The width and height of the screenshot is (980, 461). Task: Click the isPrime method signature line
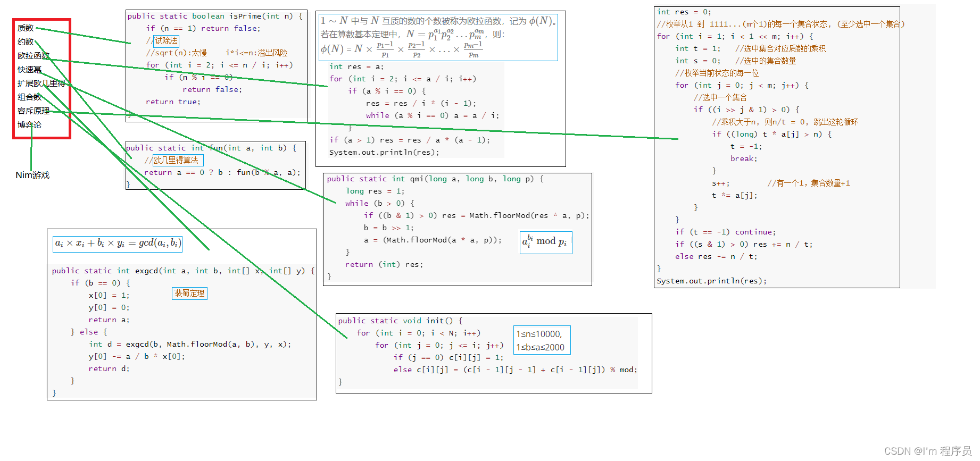coord(215,16)
